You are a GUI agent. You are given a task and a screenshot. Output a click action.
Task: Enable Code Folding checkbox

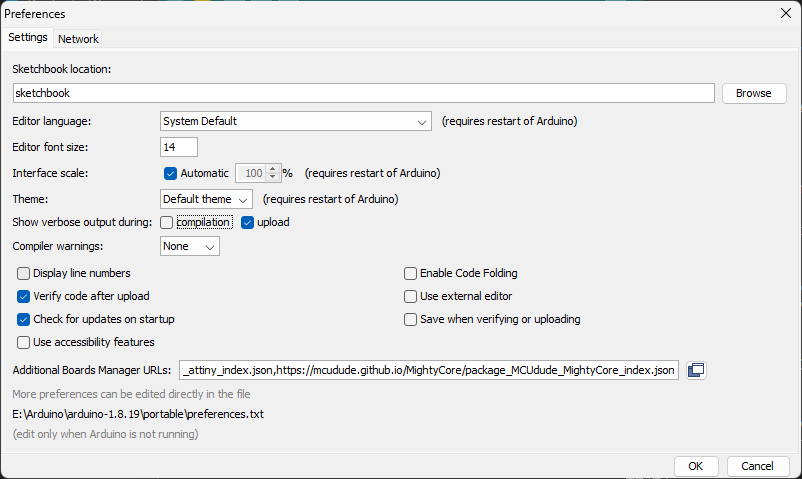[x=410, y=273]
